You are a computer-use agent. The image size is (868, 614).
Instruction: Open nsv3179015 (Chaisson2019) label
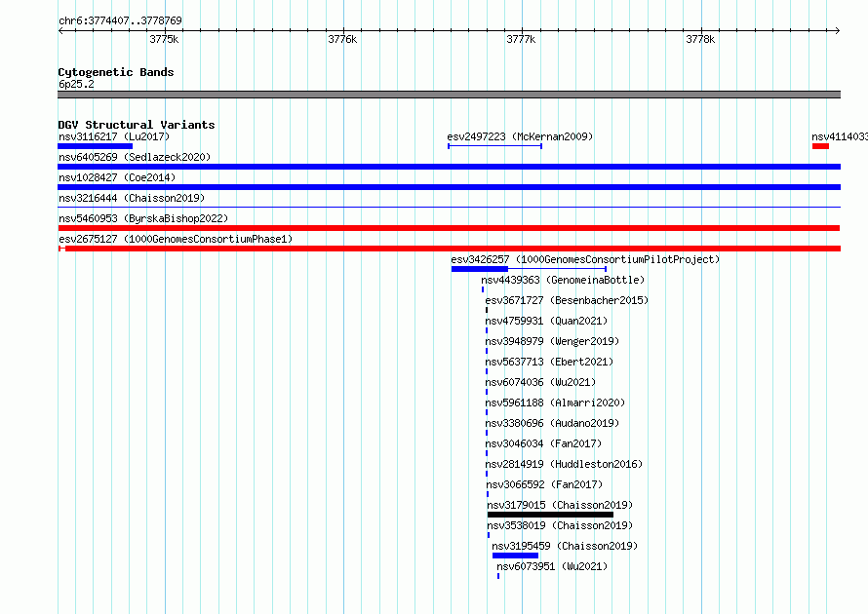click(560, 505)
